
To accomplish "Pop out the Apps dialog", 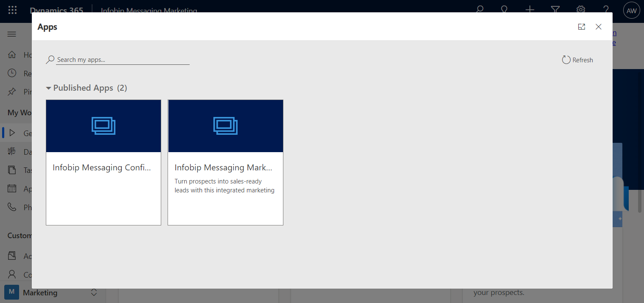I will click(x=581, y=27).
